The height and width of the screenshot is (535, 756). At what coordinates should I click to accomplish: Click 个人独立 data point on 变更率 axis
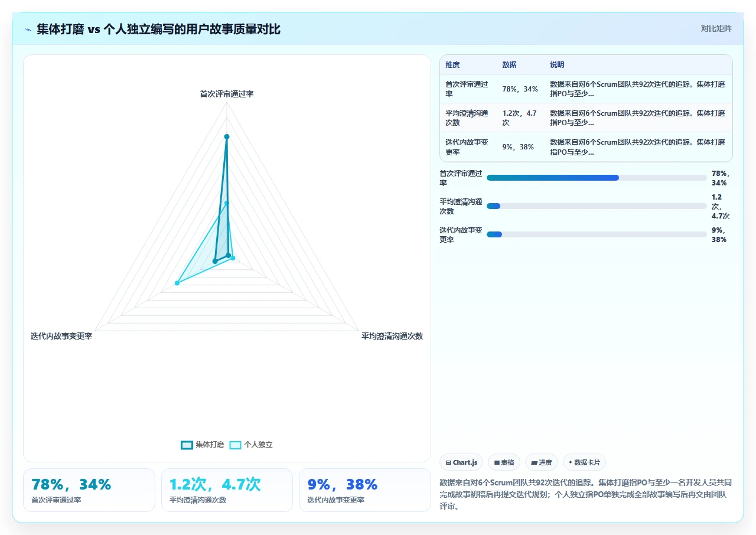tap(177, 283)
